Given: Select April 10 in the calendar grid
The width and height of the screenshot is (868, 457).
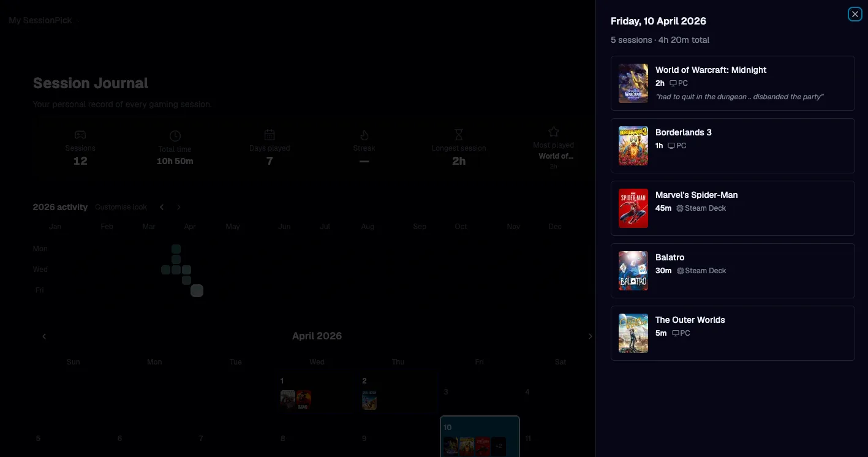Looking at the screenshot, I should tap(480, 436).
